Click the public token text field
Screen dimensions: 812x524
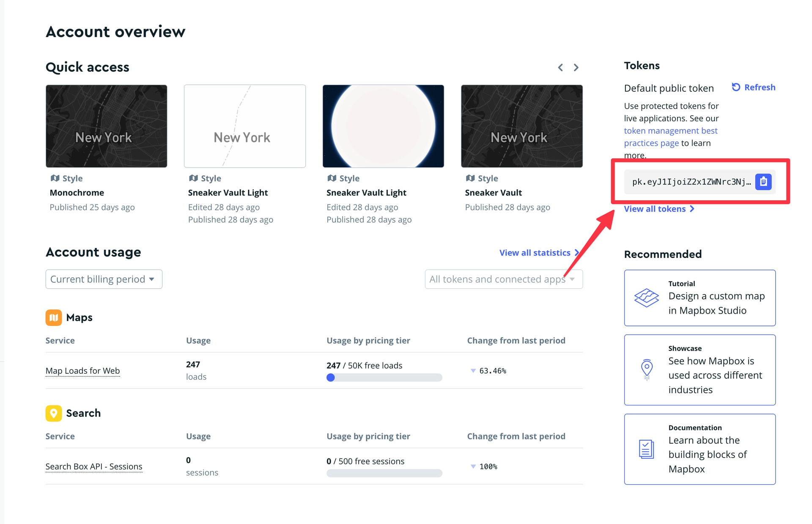691,182
